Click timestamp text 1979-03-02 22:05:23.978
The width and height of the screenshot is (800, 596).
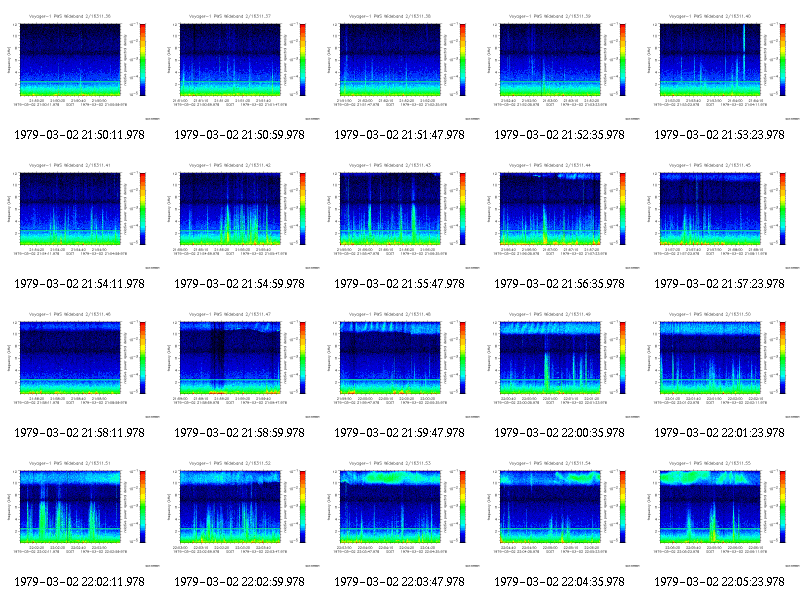[x=719, y=582]
